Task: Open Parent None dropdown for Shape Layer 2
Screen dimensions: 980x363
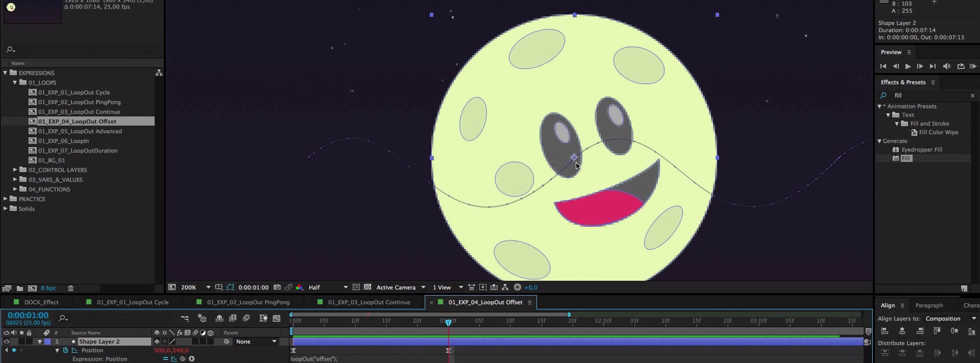Action: [257, 342]
